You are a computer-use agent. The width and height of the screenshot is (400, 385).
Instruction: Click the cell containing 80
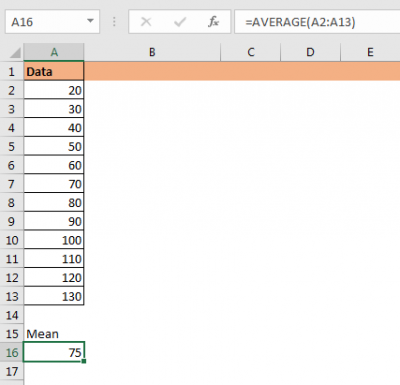coord(54,203)
